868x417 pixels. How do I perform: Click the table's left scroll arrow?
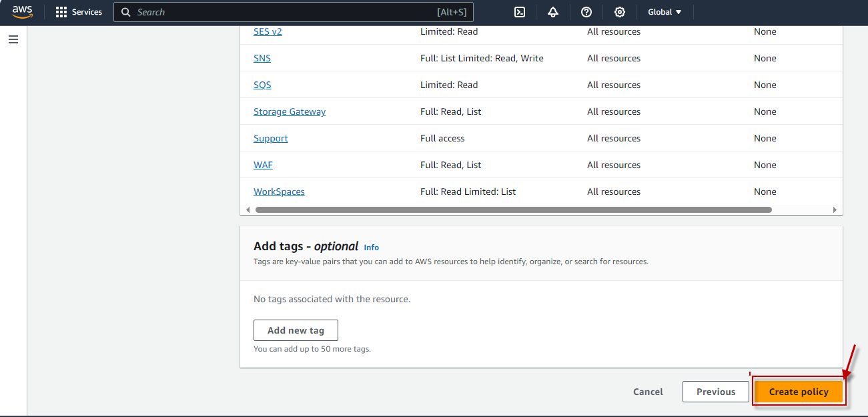point(248,210)
